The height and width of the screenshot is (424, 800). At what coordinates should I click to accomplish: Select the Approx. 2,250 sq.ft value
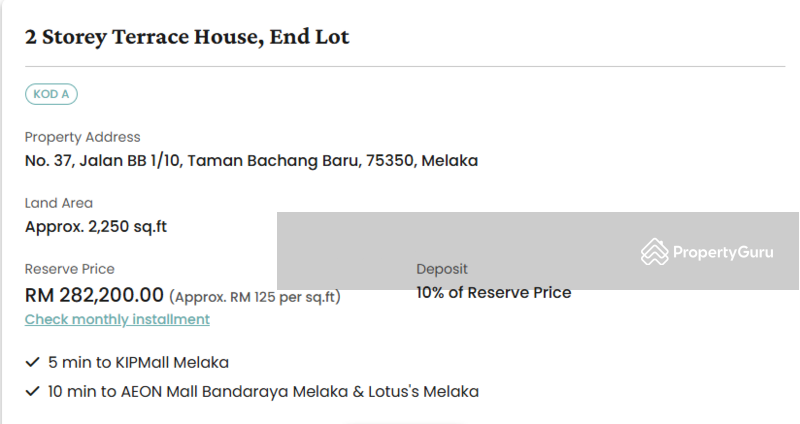pos(96,227)
